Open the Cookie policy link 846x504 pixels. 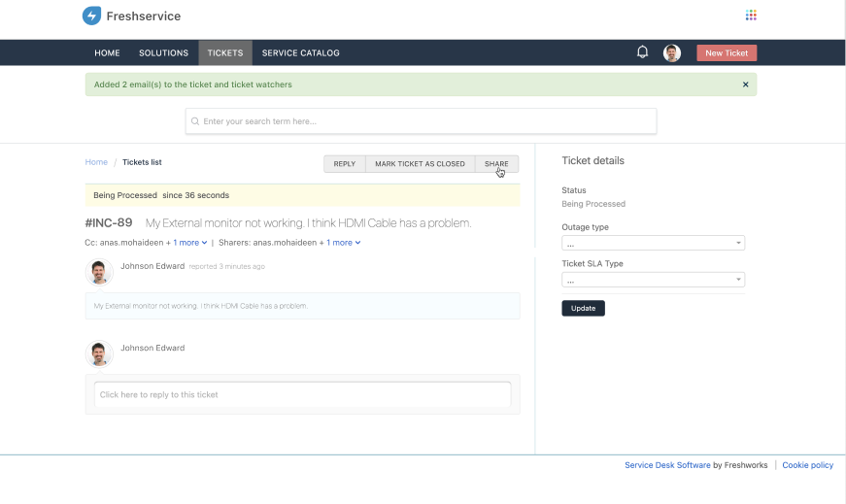[808, 465]
